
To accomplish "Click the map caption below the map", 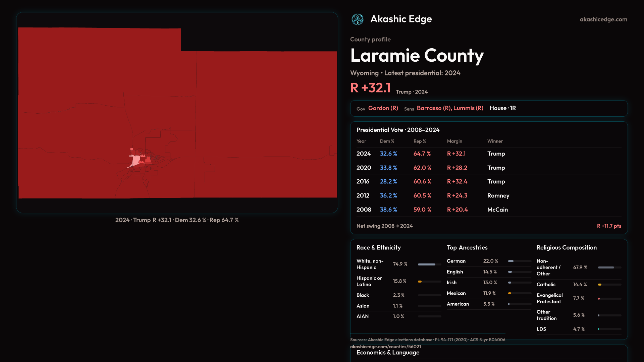I will [177, 220].
